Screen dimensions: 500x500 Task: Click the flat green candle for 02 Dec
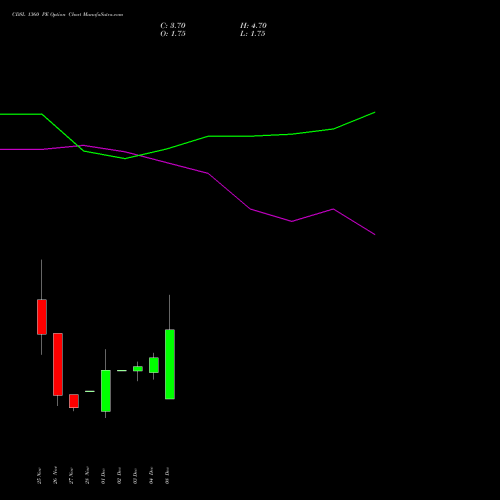click(122, 370)
